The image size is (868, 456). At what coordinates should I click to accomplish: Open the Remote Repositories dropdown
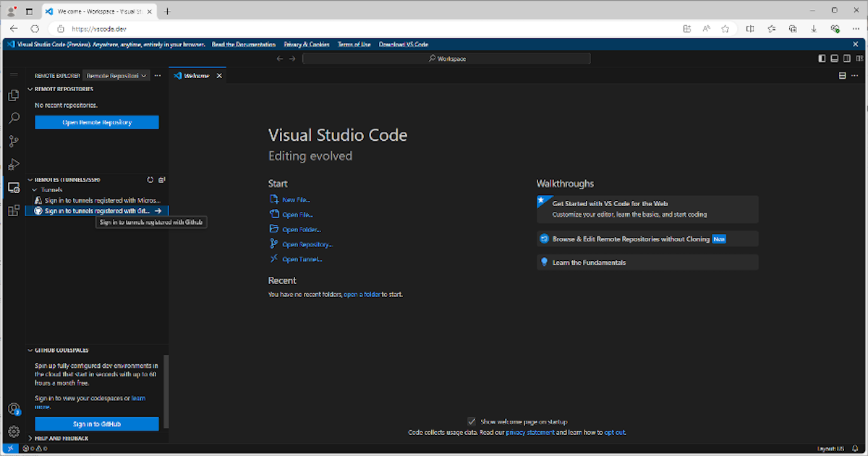tap(116, 75)
